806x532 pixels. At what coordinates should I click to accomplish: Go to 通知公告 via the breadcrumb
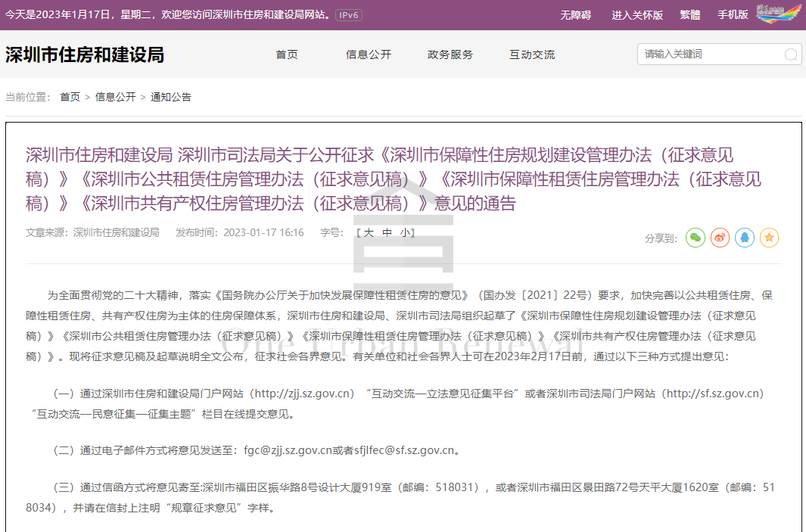[171, 97]
